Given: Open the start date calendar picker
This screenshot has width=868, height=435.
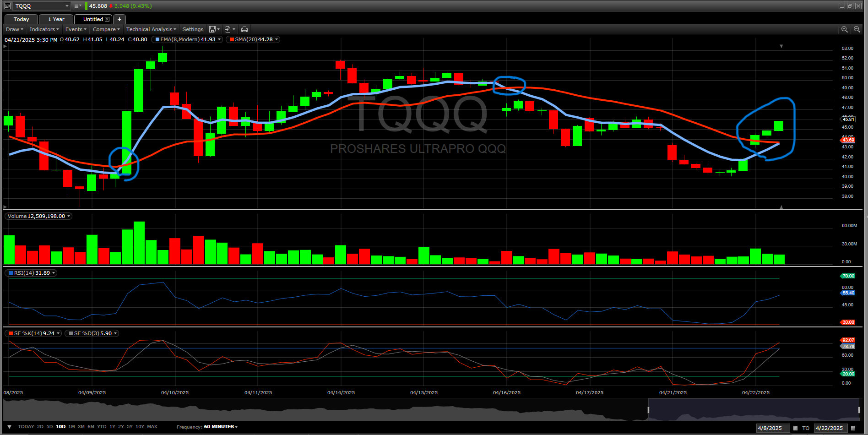Looking at the screenshot, I should point(795,428).
